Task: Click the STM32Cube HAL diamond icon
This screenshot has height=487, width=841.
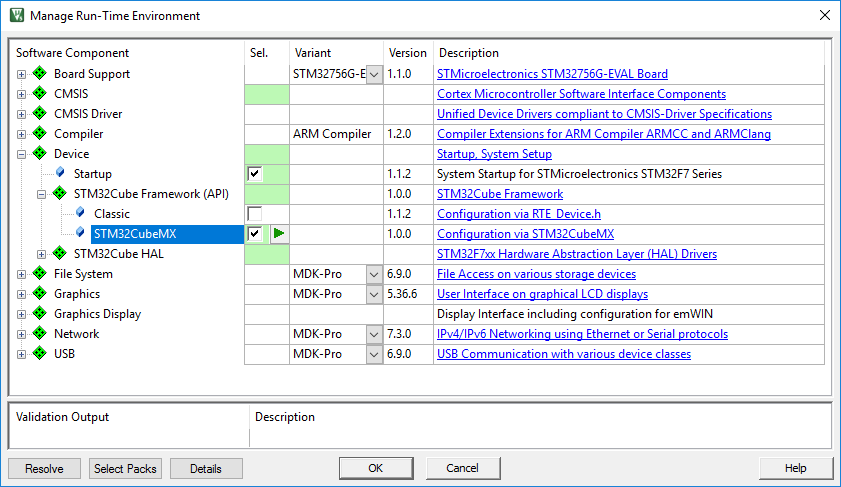Action: [60, 253]
